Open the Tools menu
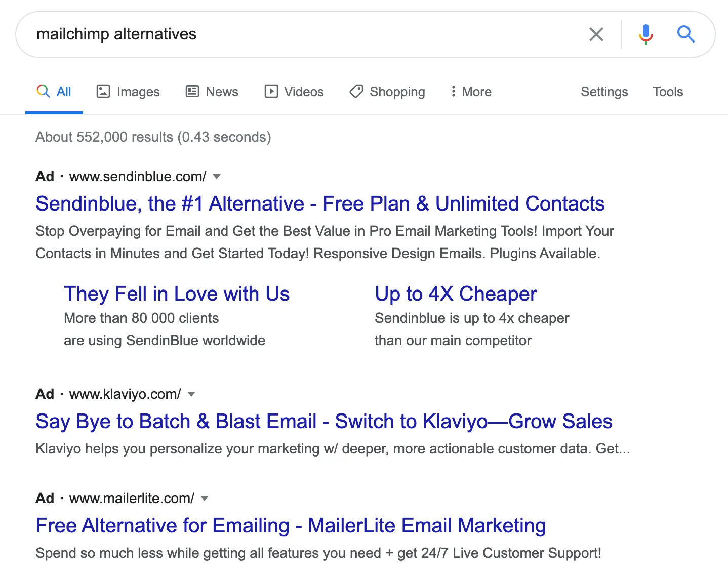The width and height of the screenshot is (728, 581). [x=667, y=92]
